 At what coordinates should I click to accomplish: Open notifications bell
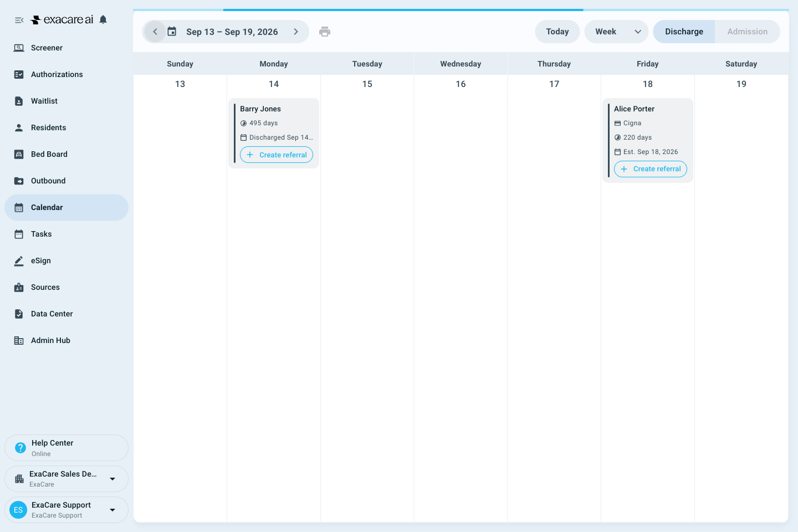click(x=103, y=20)
